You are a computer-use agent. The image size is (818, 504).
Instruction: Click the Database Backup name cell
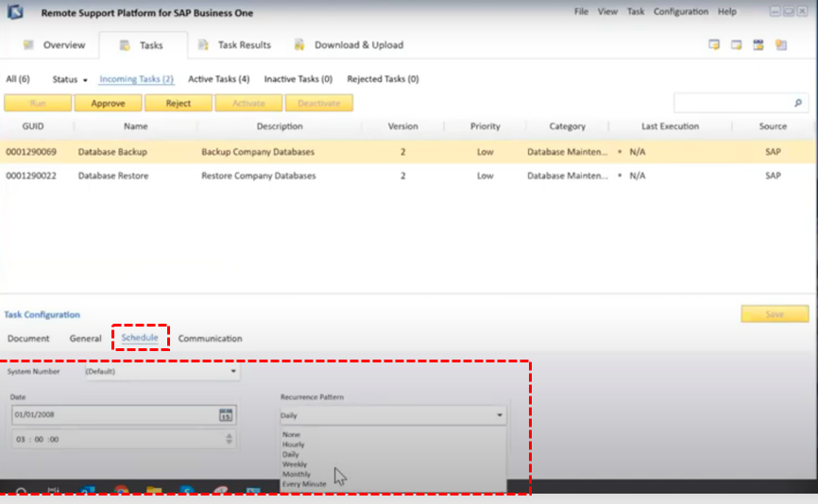(x=112, y=152)
